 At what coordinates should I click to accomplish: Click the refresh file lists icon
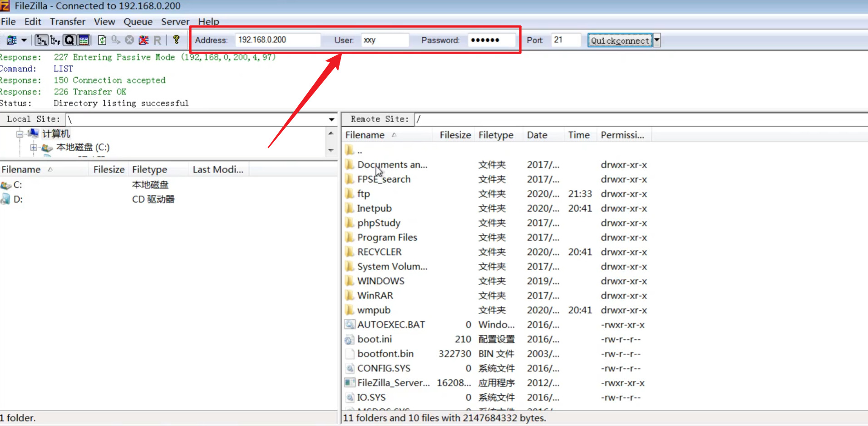(x=102, y=40)
